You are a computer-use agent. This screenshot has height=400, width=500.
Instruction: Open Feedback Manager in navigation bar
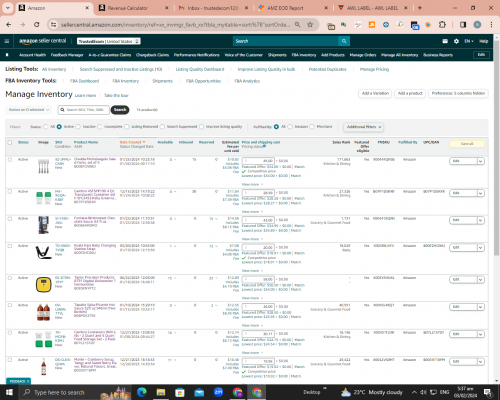(x=67, y=55)
